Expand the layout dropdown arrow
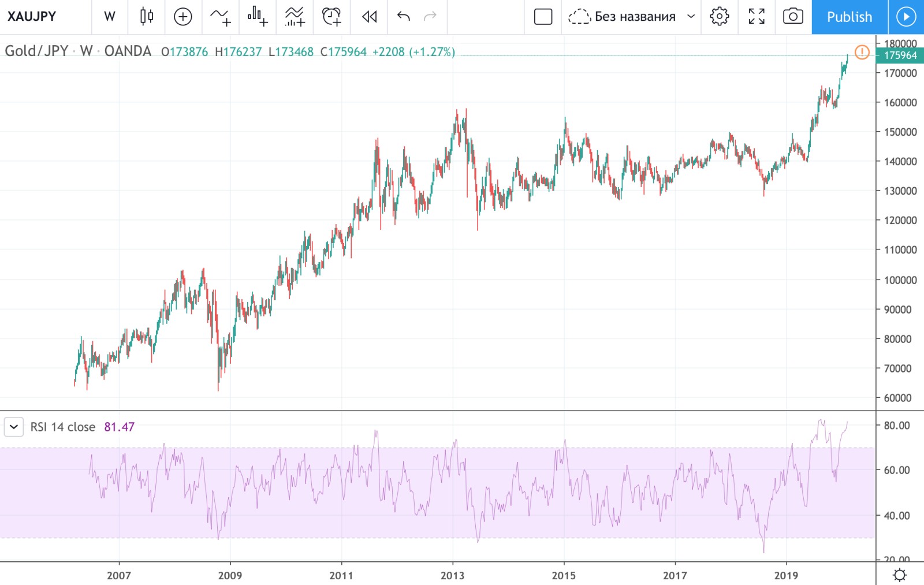This screenshot has height=585, width=924. 691,17
